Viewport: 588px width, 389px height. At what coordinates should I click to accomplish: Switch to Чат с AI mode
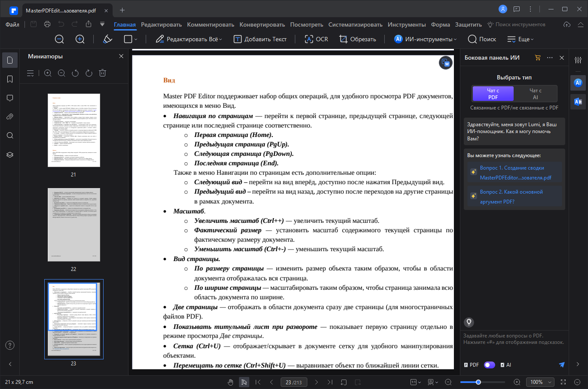coord(535,94)
